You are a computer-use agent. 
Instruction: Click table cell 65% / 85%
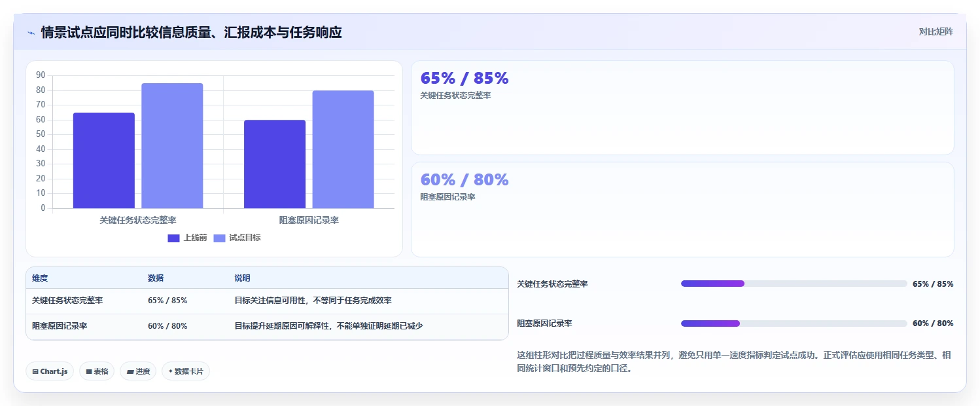[x=167, y=301]
